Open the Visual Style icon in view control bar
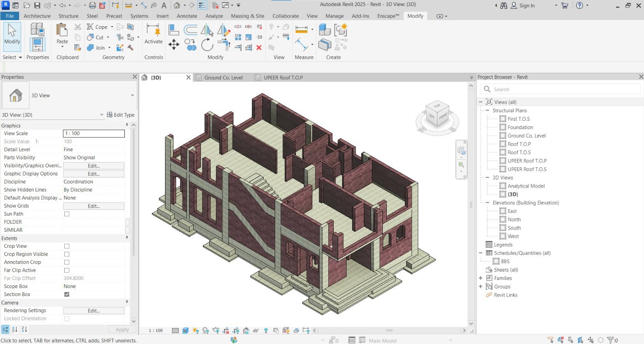Viewport: 644px width, 344px height. [x=185, y=330]
